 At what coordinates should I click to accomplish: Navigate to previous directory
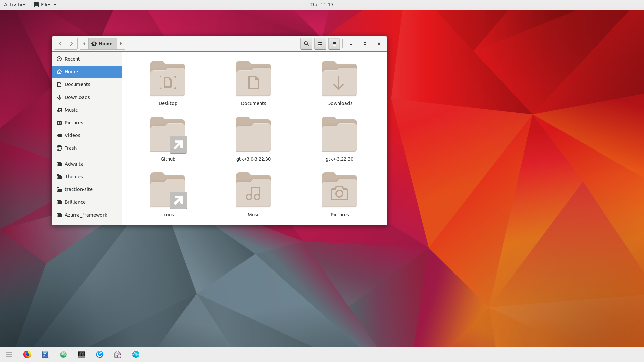pyautogui.click(x=60, y=43)
